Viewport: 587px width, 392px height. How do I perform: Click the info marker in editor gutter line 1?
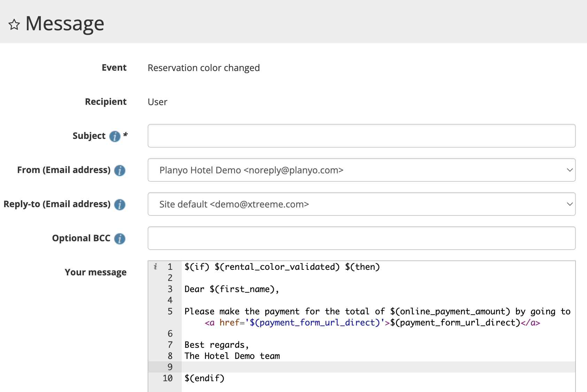pos(155,267)
